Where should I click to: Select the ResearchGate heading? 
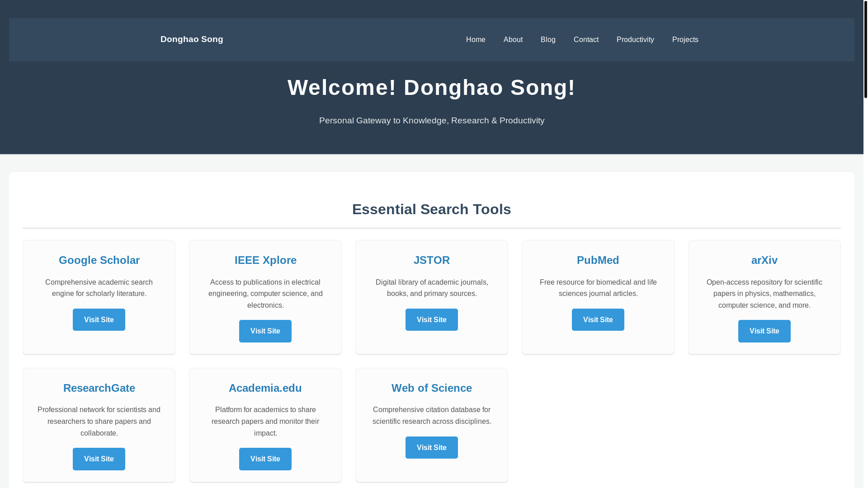click(x=99, y=388)
